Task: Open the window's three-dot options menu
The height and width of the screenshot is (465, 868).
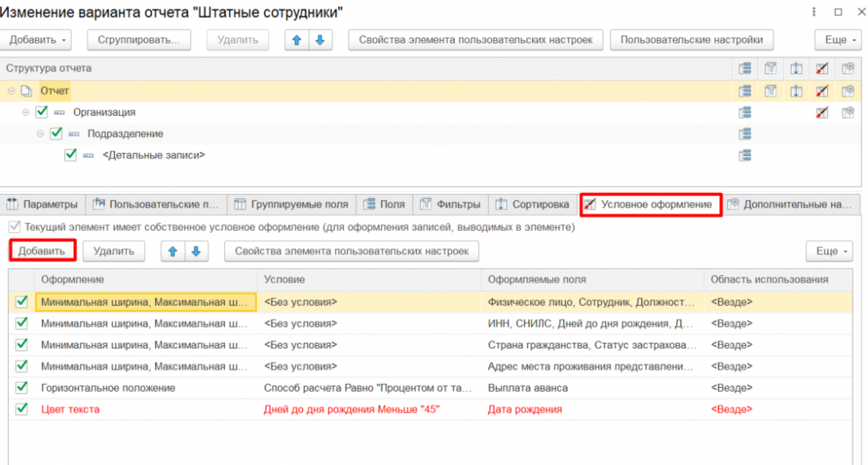Action: 813,11
